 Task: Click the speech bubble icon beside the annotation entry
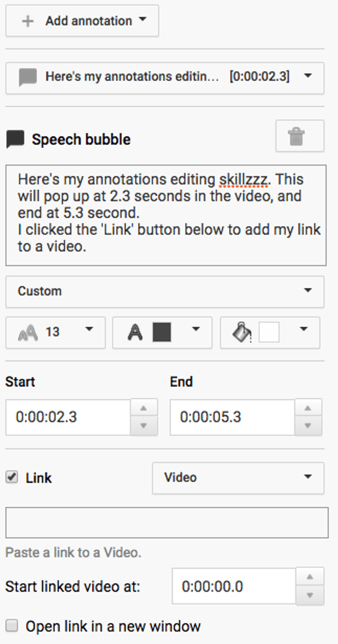[x=28, y=77]
